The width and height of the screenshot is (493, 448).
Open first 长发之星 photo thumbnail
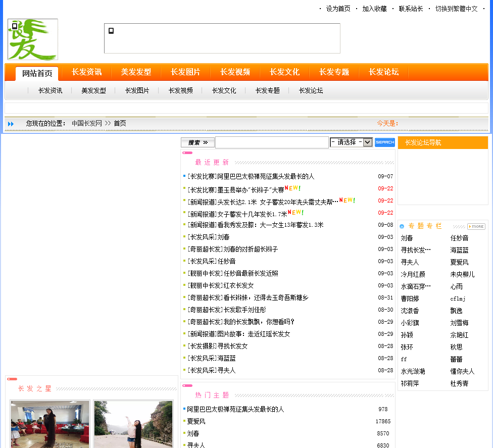click(50, 424)
